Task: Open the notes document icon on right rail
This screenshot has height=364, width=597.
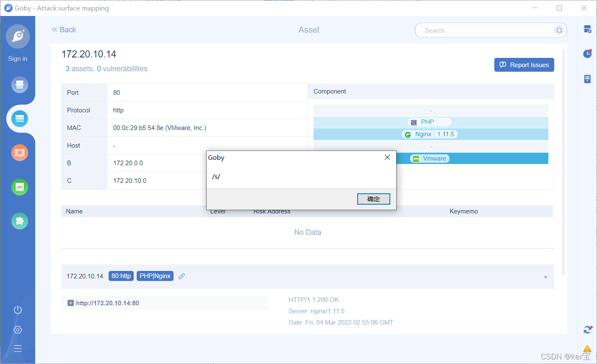Action: [x=587, y=79]
